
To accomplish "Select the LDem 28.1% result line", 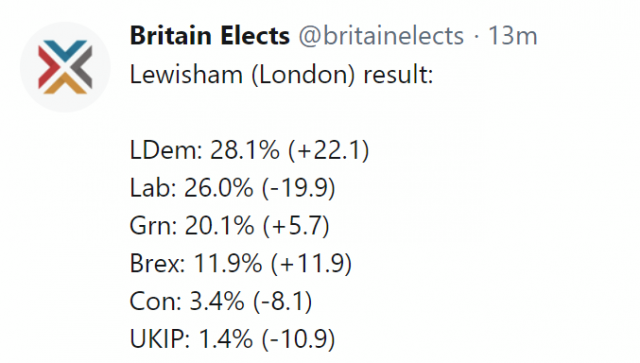I will tap(249, 150).
